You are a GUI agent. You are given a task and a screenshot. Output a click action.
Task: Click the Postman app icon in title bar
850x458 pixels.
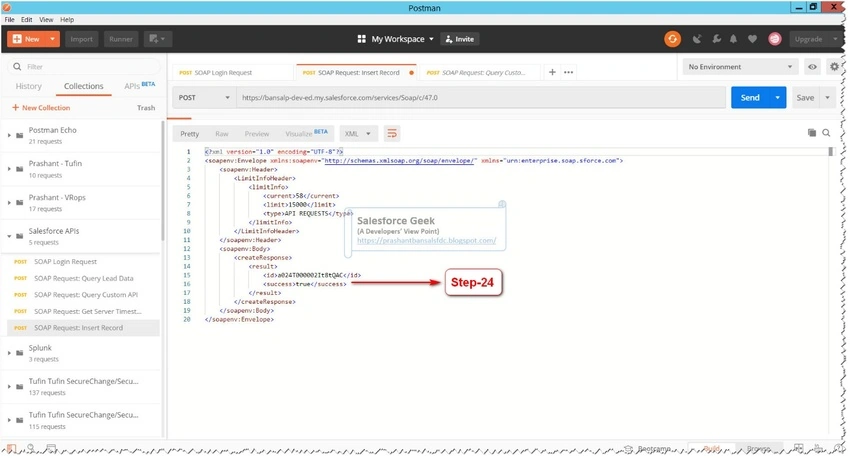7,8
